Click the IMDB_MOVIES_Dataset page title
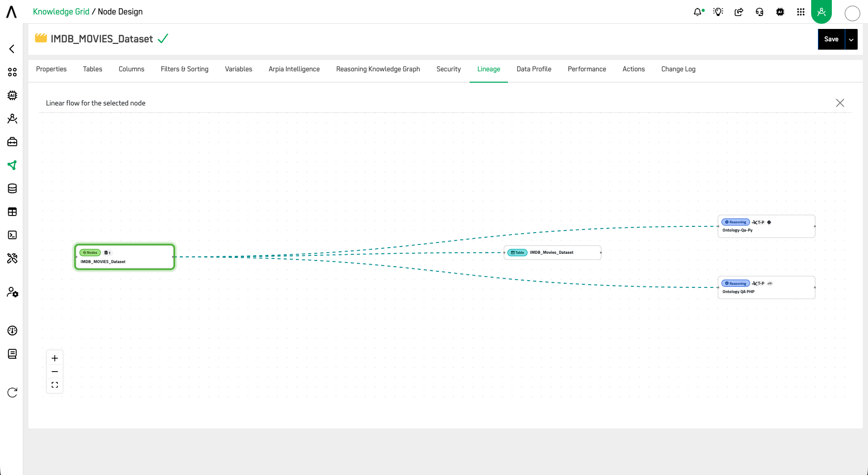 (x=102, y=39)
